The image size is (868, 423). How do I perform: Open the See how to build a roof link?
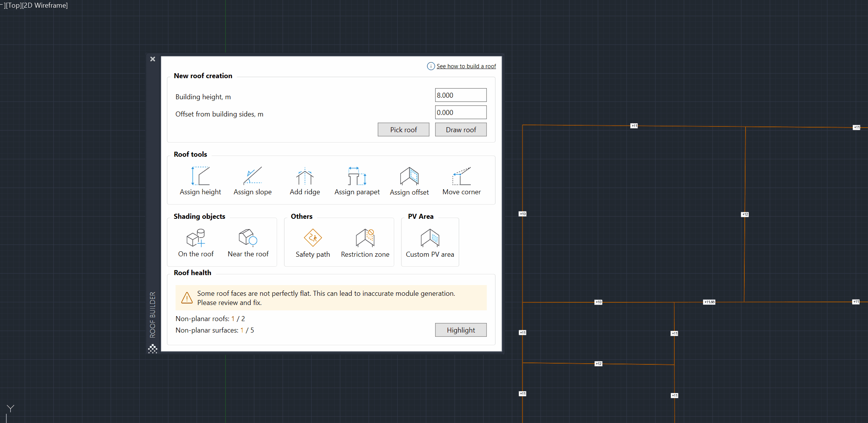[x=466, y=66]
